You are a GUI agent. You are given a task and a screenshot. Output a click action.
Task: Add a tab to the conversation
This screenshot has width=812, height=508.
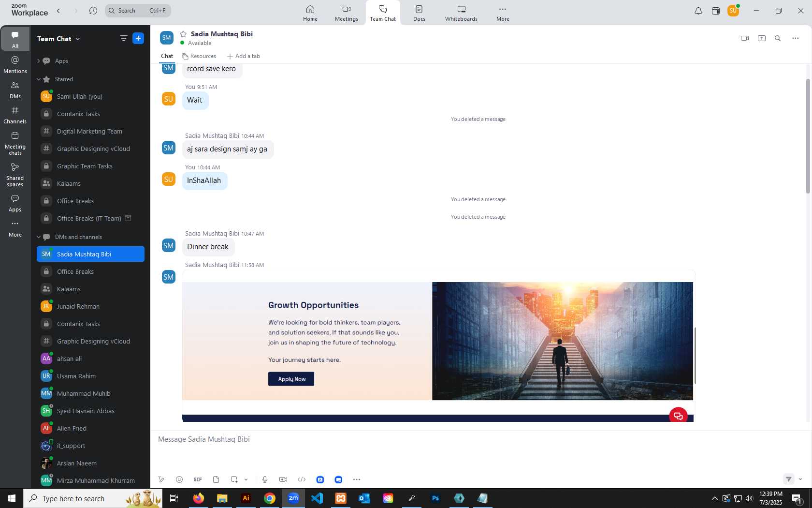(x=244, y=56)
